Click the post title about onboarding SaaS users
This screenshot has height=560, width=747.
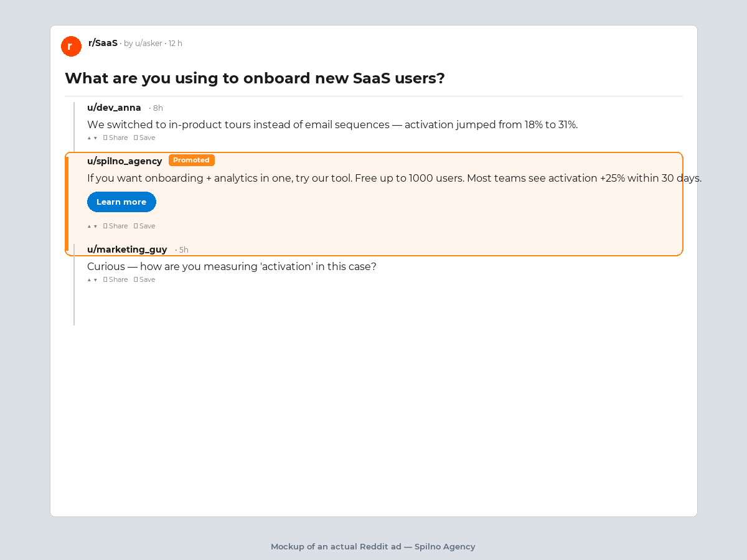pos(255,78)
